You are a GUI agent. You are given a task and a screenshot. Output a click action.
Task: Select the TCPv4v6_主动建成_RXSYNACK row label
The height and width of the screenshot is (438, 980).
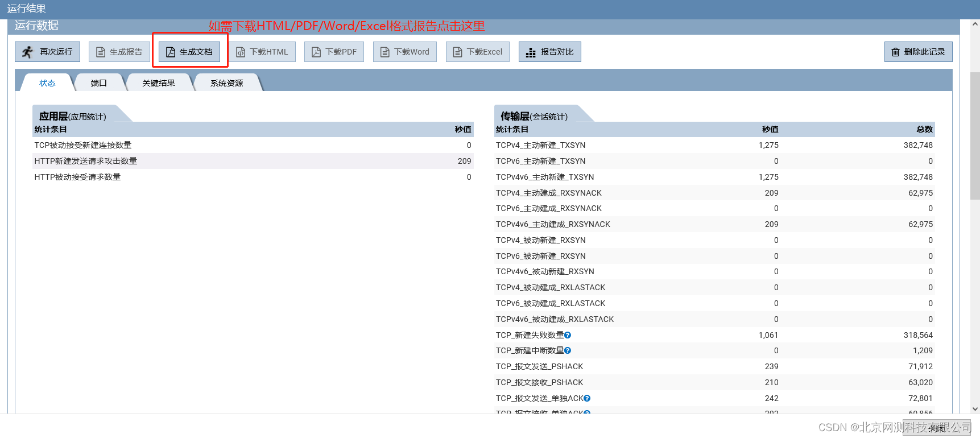(x=553, y=224)
